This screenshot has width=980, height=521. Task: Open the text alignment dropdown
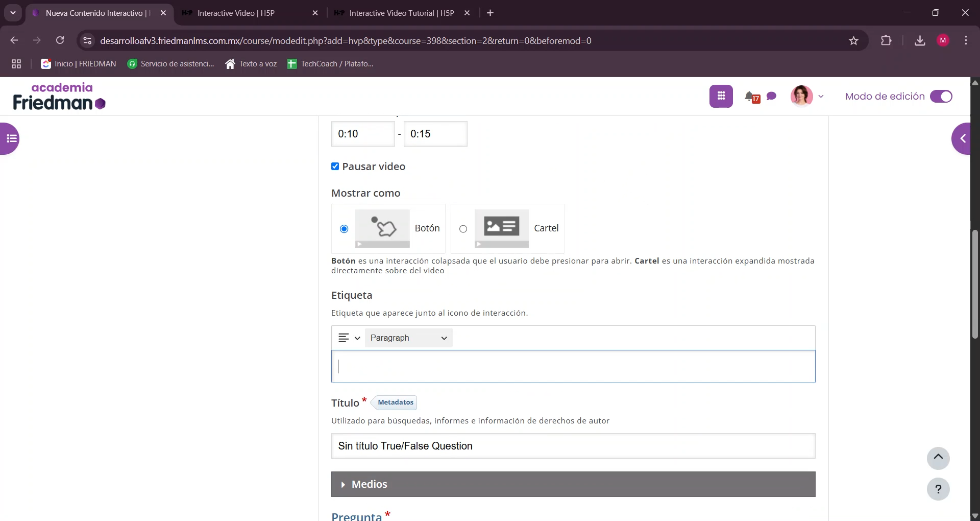point(349,338)
